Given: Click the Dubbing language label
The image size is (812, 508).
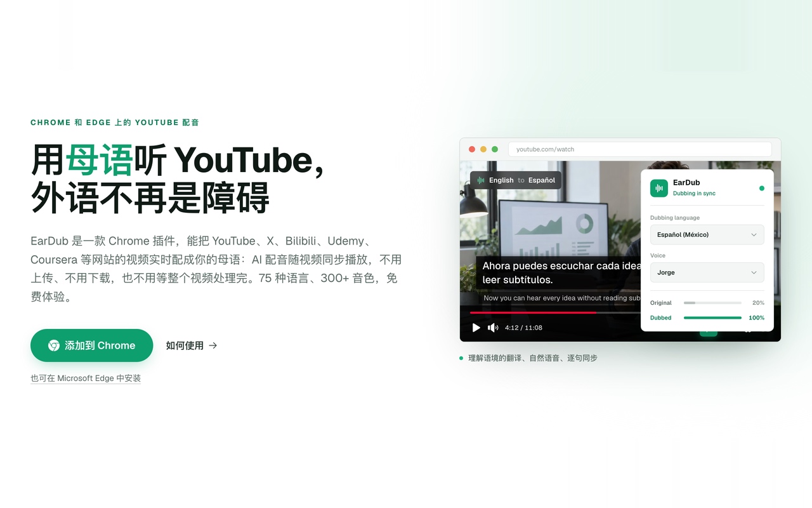Looking at the screenshot, I should pos(675,218).
